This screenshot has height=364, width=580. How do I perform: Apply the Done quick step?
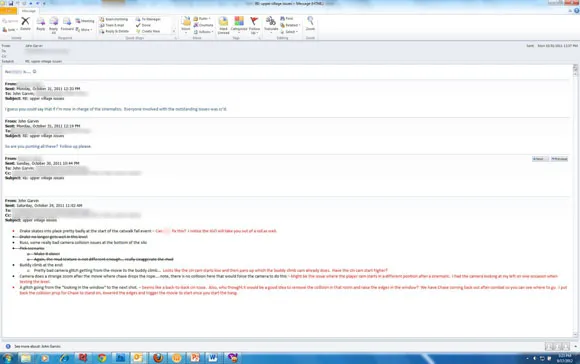pos(144,25)
